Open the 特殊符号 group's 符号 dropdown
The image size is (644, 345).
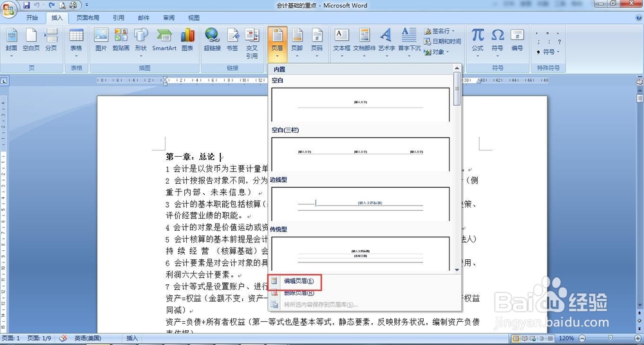tap(548, 52)
